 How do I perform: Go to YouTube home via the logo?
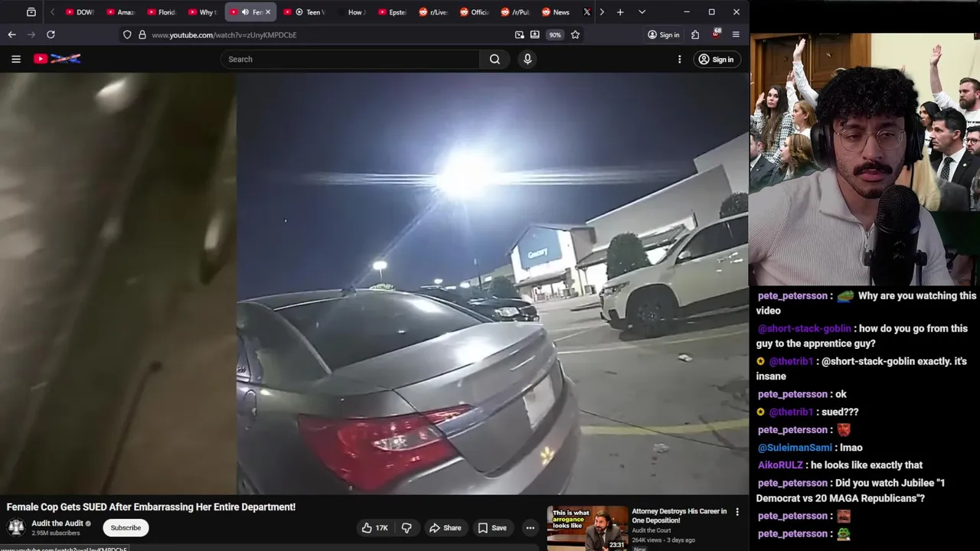click(57, 59)
